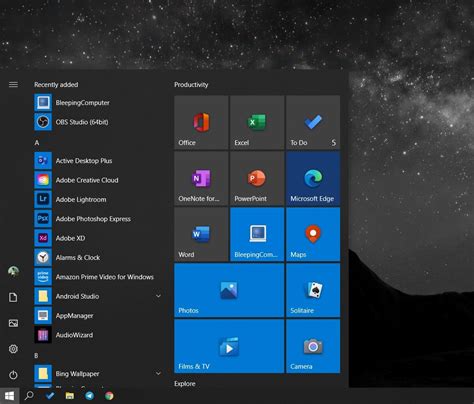Image resolution: width=474 pixels, height=404 pixels.
Task: Open the Maps tile
Action: tap(313, 234)
